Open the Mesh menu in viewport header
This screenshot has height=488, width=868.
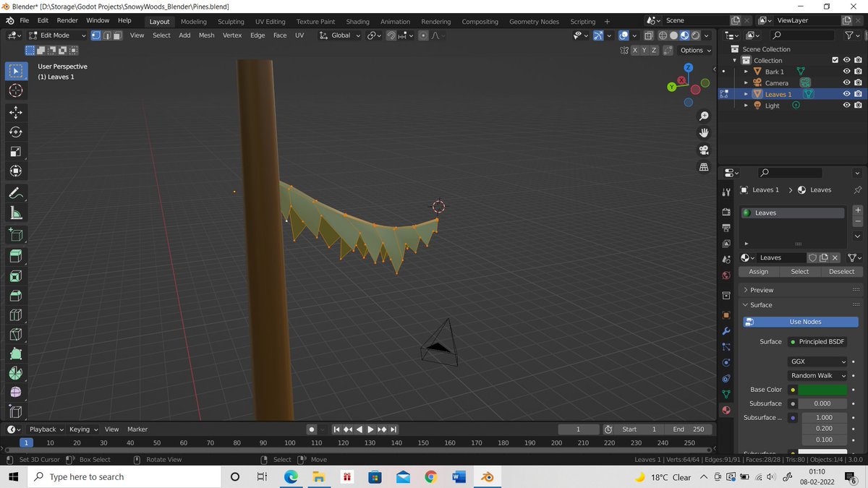[206, 35]
